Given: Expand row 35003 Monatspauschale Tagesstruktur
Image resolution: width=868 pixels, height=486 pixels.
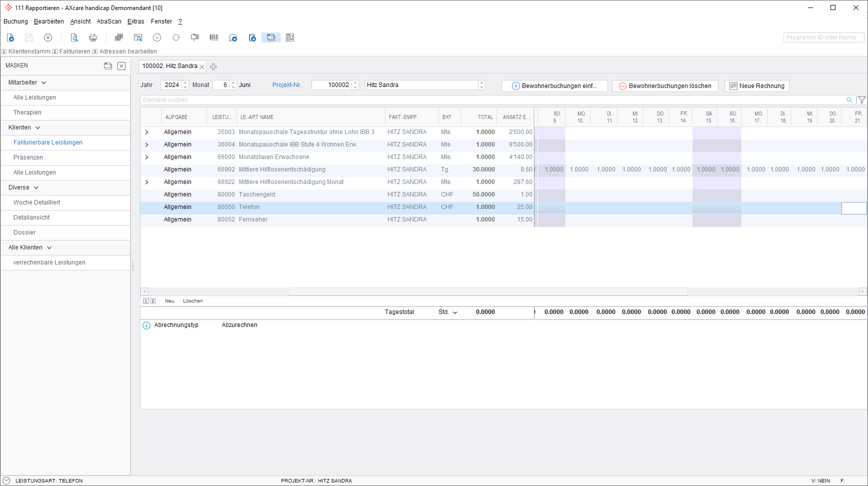Looking at the screenshot, I should point(146,132).
